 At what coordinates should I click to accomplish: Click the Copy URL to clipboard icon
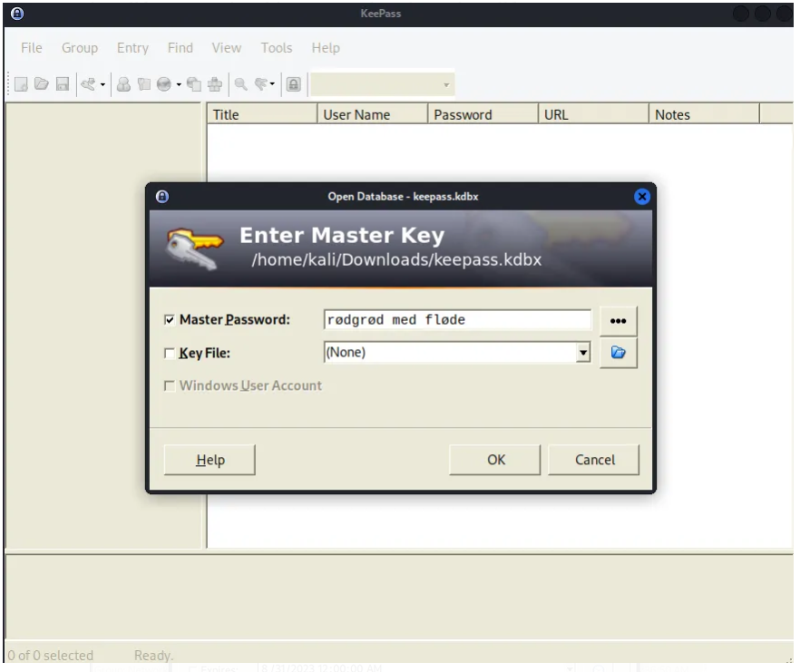click(194, 84)
